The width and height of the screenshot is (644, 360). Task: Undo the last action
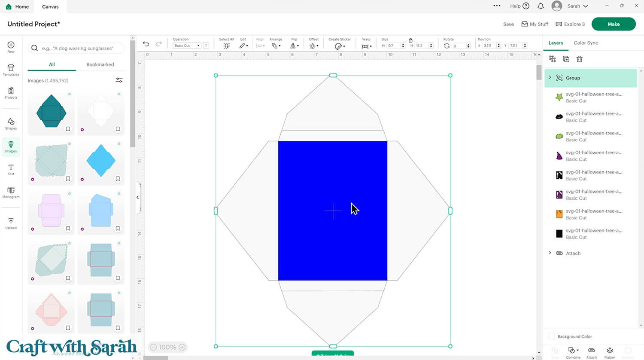click(x=146, y=44)
